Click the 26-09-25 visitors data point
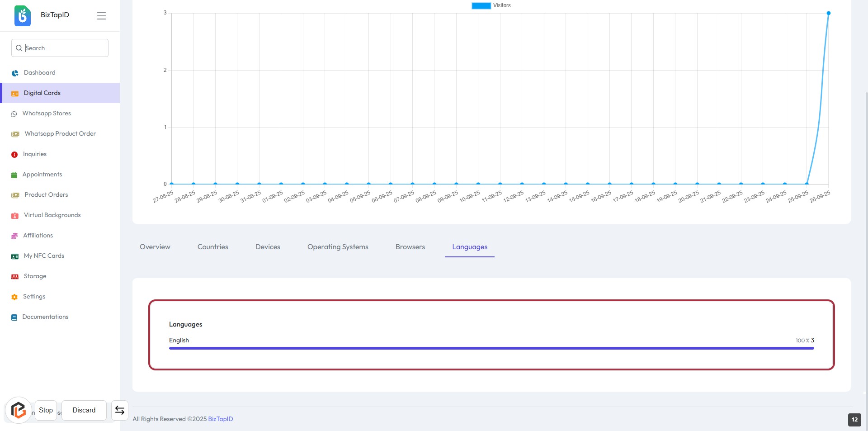Viewport: 868px width, 431px height. click(828, 13)
